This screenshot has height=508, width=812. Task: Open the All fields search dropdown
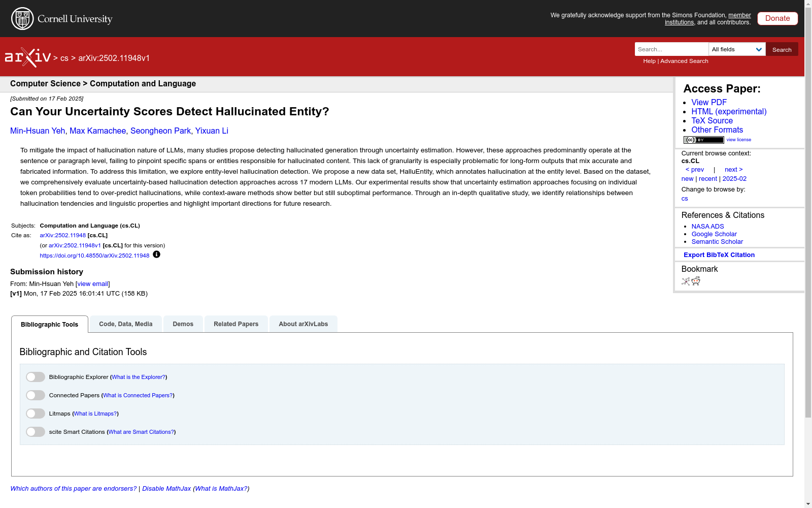point(737,49)
